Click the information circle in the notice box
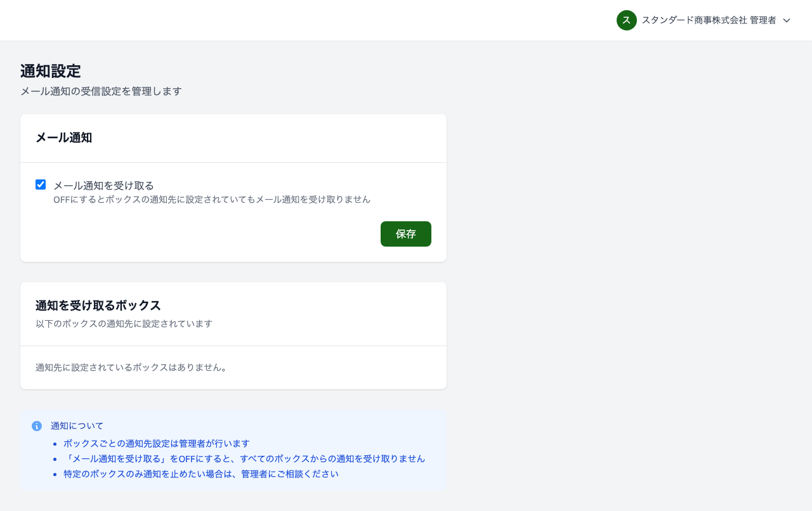 tap(37, 425)
